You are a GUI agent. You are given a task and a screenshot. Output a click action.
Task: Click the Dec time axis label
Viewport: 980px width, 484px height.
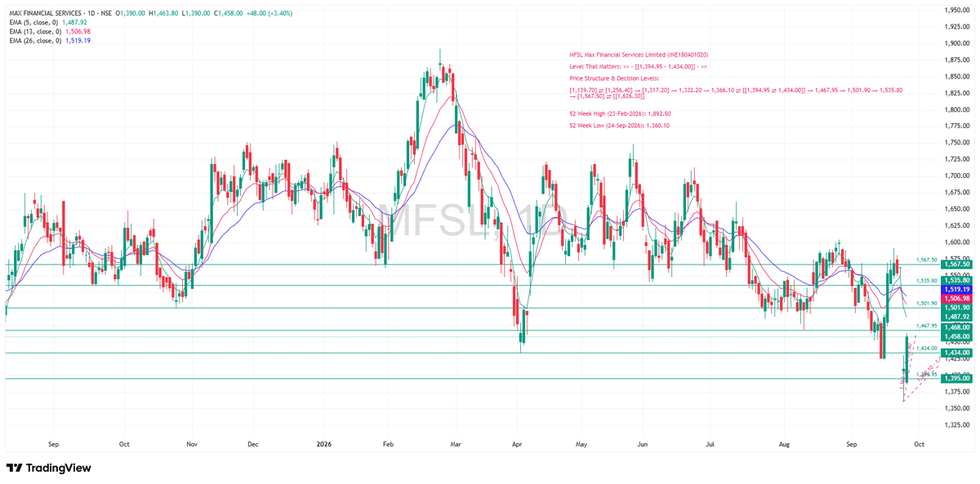pyautogui.click(x=252, y=444)
